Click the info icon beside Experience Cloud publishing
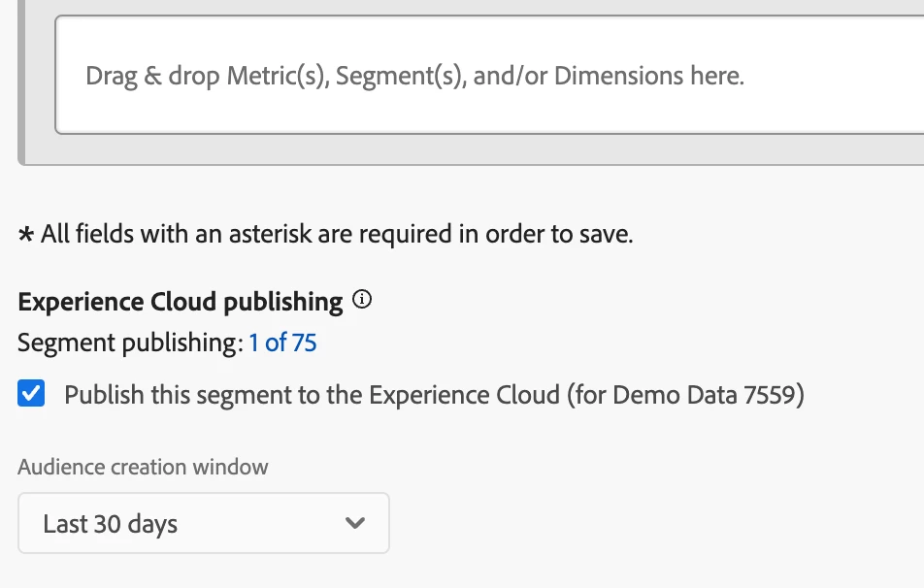924x588 pixels. pos(362,300)
